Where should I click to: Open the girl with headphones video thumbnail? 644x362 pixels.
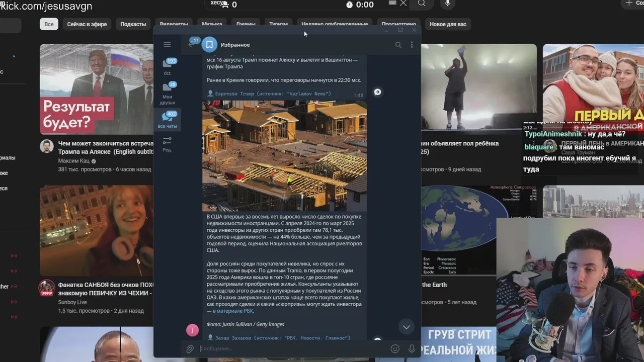(97, 231)
